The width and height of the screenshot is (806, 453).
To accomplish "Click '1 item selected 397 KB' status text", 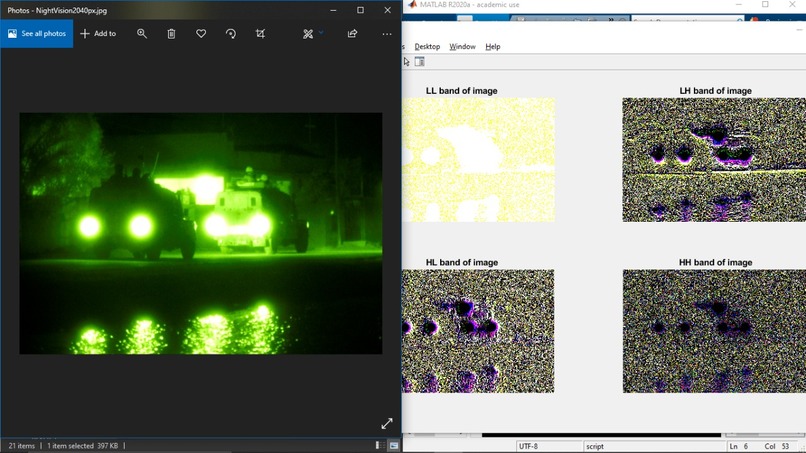I will pyautogui.click(x=82, y=446).
